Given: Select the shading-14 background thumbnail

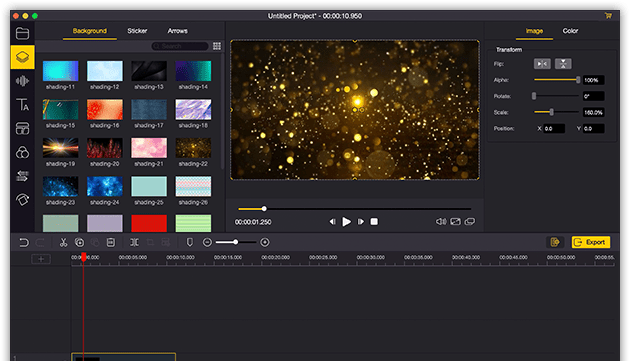Looking at the screenshot, I should pyautogui.click(x=193, y=71).
